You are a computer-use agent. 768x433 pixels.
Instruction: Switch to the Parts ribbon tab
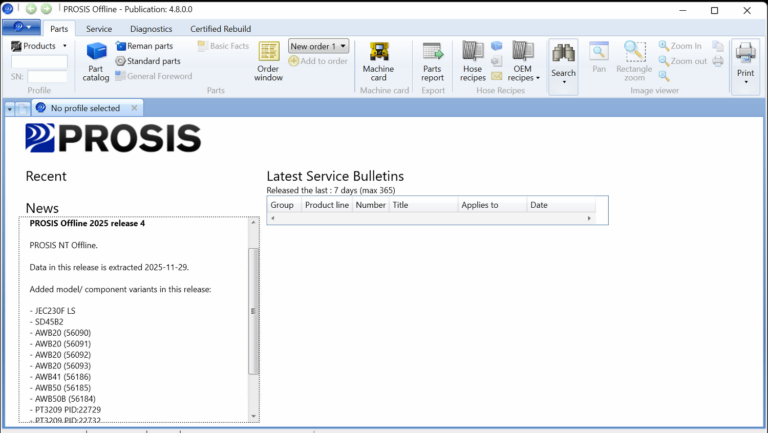coord(59,29)
